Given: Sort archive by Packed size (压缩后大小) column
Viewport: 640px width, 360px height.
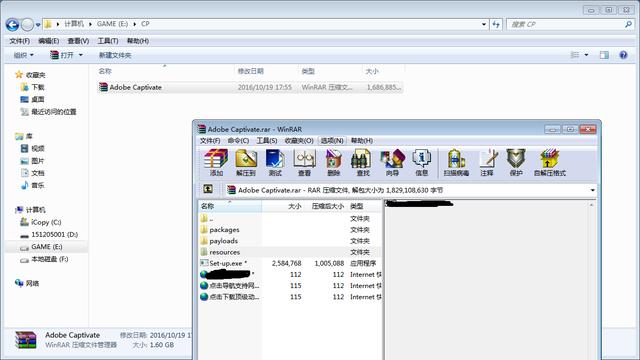Looking at the screenshot, I should pos(326,206).
